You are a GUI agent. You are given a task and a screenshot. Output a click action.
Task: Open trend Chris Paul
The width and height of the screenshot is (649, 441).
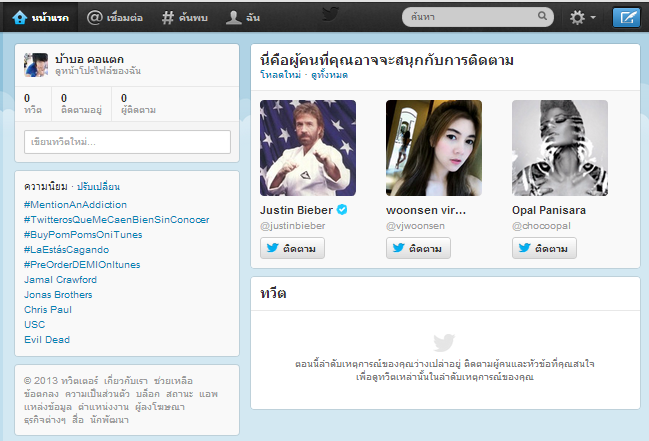48,310
